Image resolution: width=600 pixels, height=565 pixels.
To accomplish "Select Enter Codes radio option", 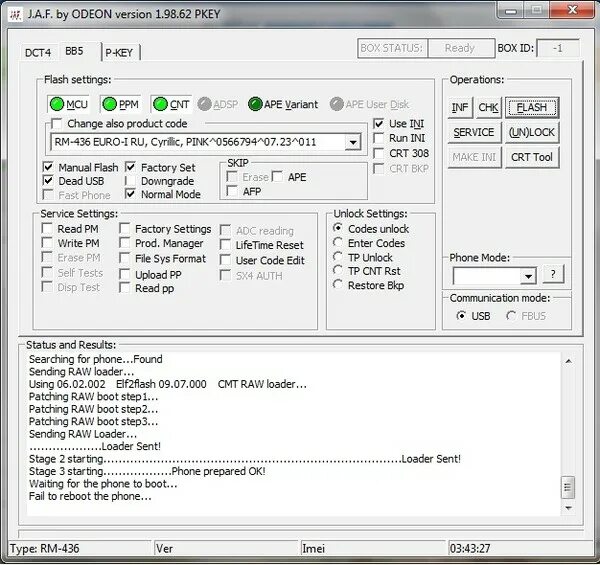I will 338,243.
